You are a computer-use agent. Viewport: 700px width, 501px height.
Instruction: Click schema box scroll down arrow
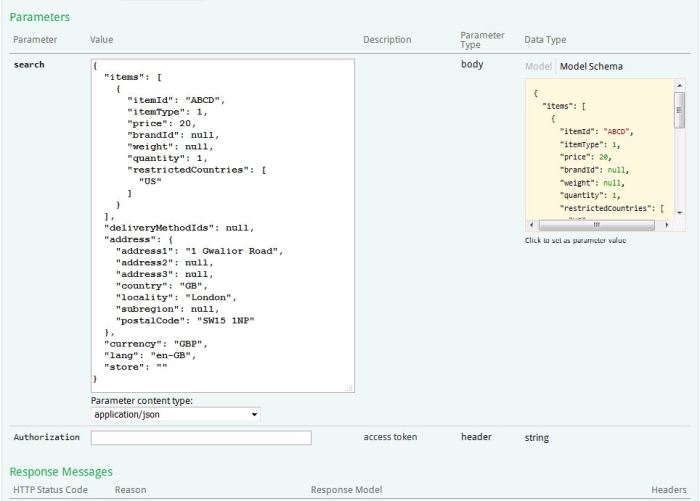click(x=679, y=213)
